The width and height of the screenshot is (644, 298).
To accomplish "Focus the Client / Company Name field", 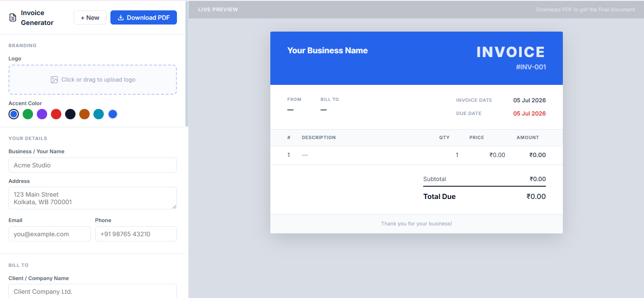I will [x=92, y=291].
